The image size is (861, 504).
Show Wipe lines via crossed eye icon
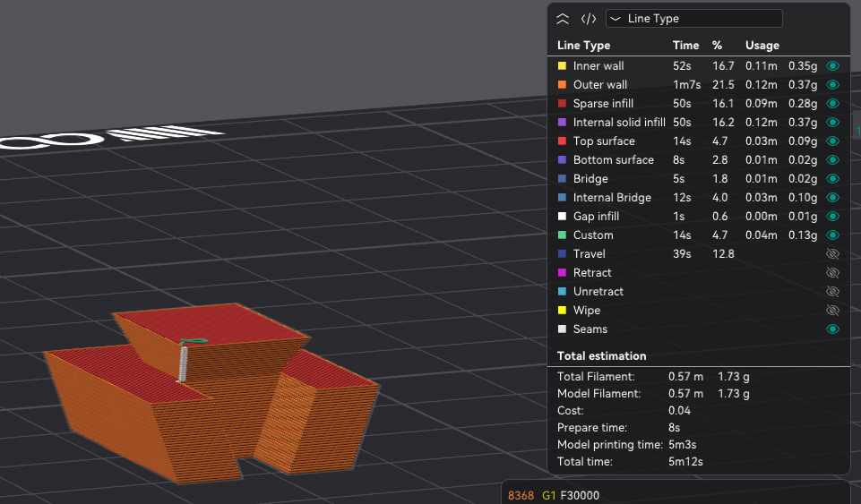pos(832,311)
